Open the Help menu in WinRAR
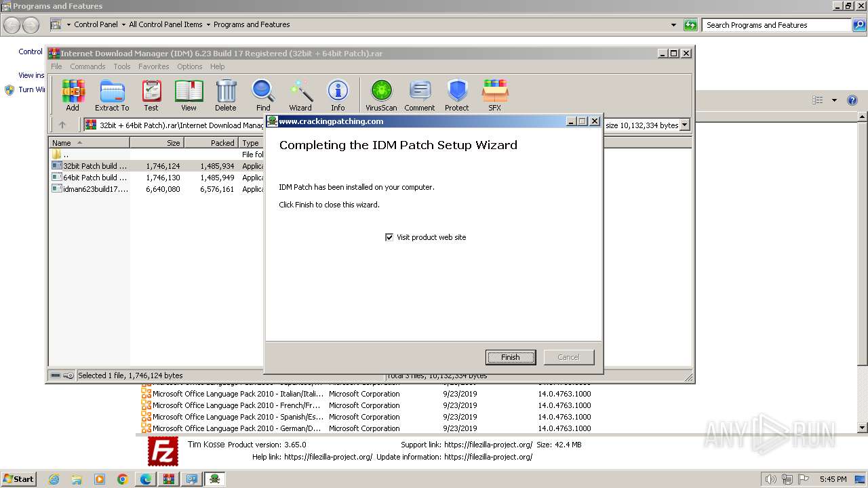 [217, 66]
